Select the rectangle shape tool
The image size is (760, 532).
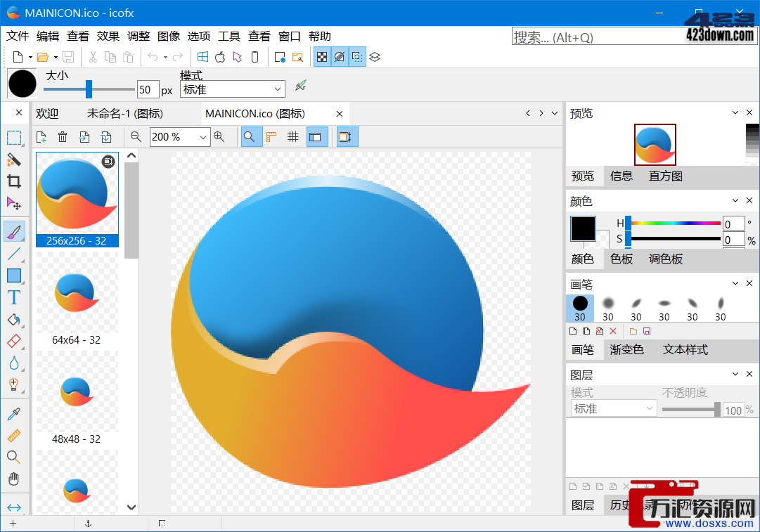14,275
